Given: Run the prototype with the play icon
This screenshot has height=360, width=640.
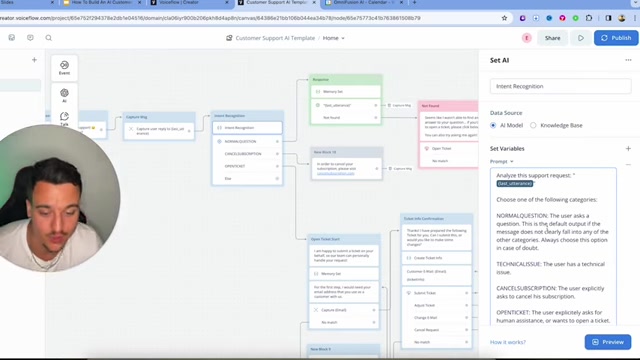Looking at the screenshot, I should 580,38.
